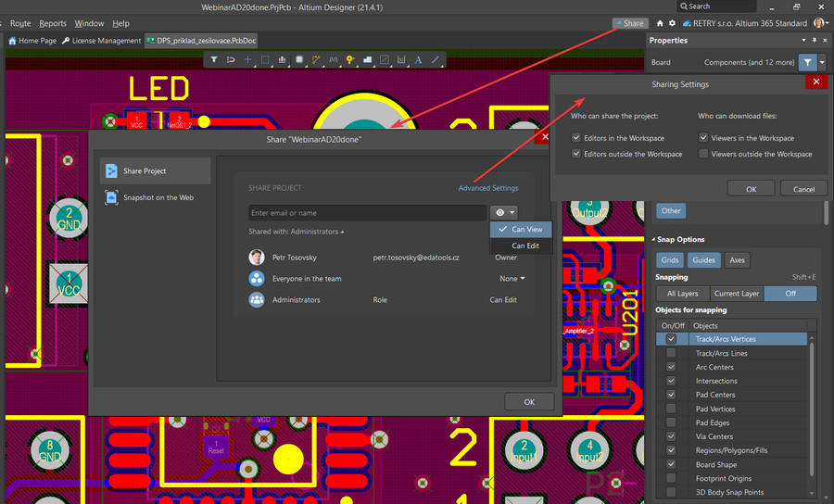The width and height of the screenshot is (834, 504).
Task: Click Cancel in Sharing Settings dialog
Action: click(803, 189)
